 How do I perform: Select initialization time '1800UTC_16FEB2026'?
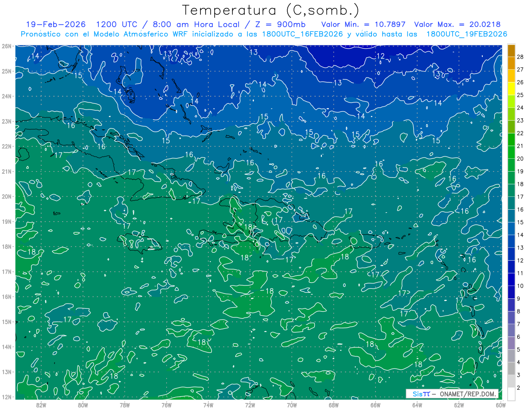[x=302, y=34]
